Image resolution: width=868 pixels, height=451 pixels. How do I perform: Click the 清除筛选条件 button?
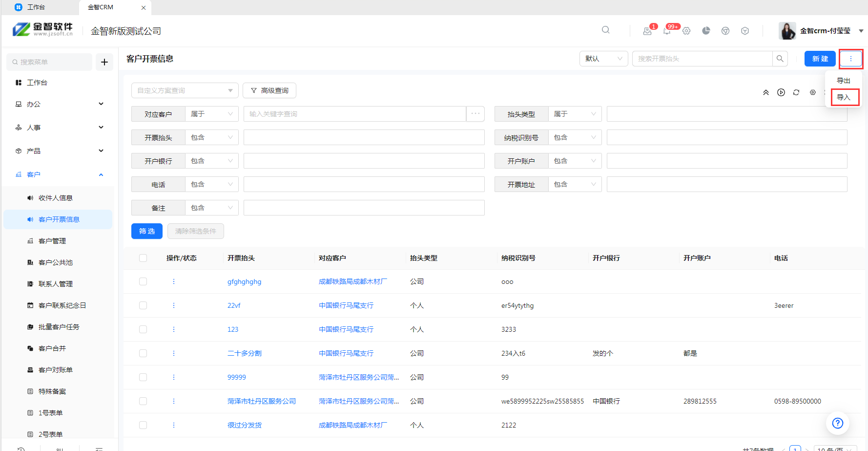point(196,231)
